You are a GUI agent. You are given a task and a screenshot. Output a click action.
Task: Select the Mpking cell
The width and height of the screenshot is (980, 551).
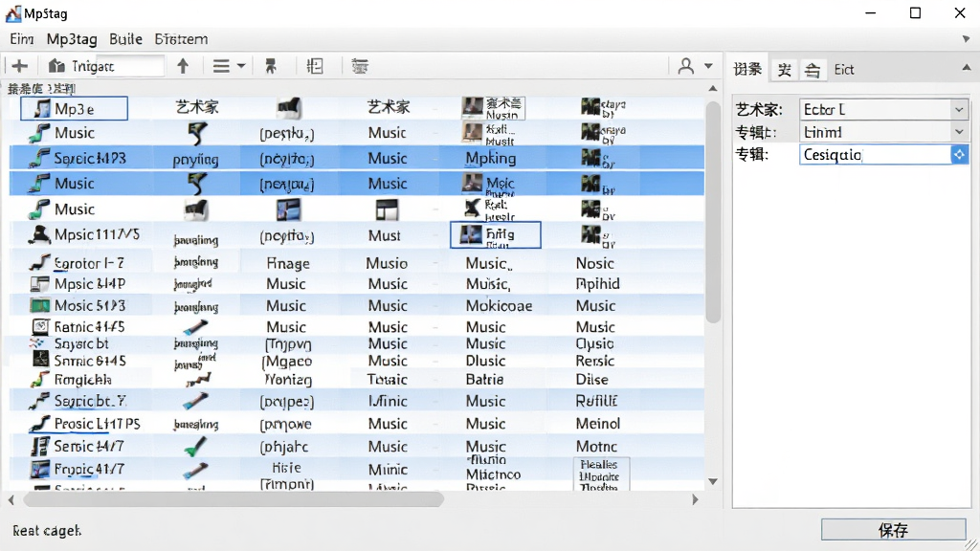point(491,158)
